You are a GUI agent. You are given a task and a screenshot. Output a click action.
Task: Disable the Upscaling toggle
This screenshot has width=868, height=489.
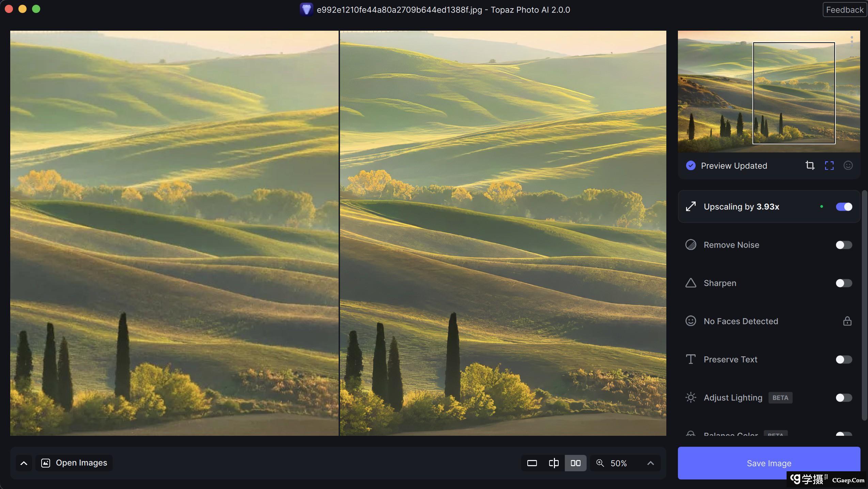[844, 207]
